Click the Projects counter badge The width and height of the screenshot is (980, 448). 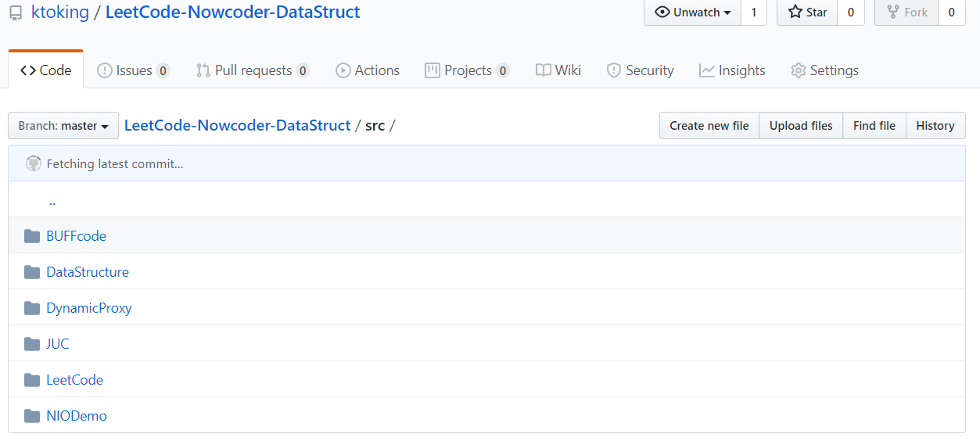point(503,70)
